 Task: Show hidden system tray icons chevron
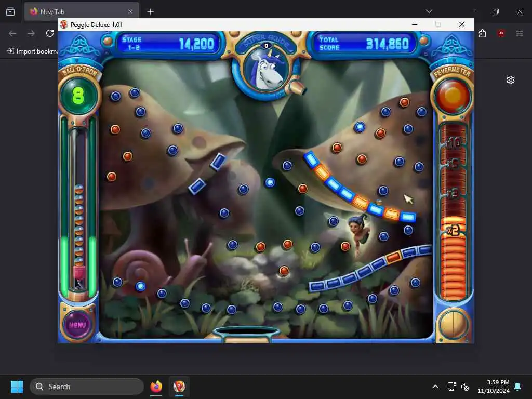pyautogui.click(x=435, y=387)
